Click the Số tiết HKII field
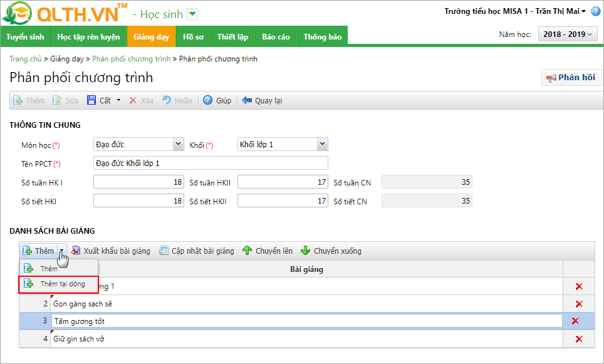The image size is (604, 364). click(283, 200)
